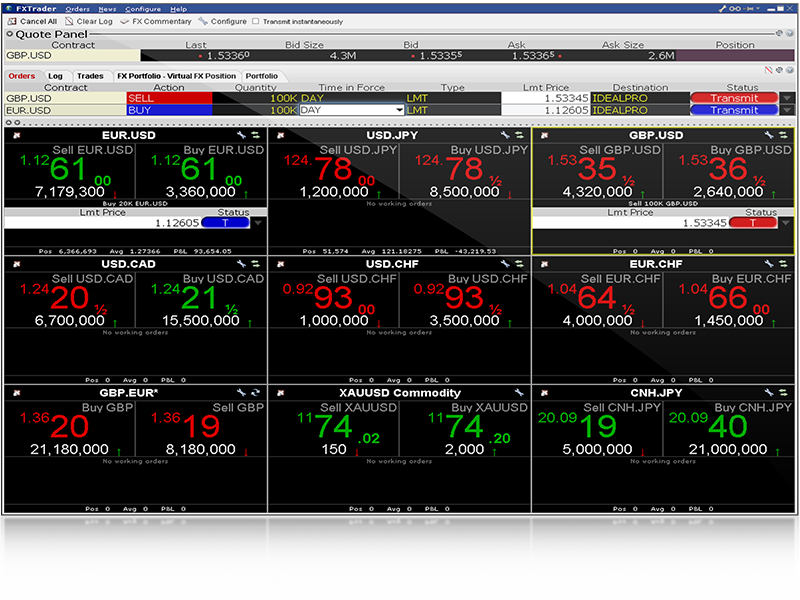This screenshot has width=800, height=600.
Task: Click the wrench icon in USD.CAD cell
Action: (241, 264)
